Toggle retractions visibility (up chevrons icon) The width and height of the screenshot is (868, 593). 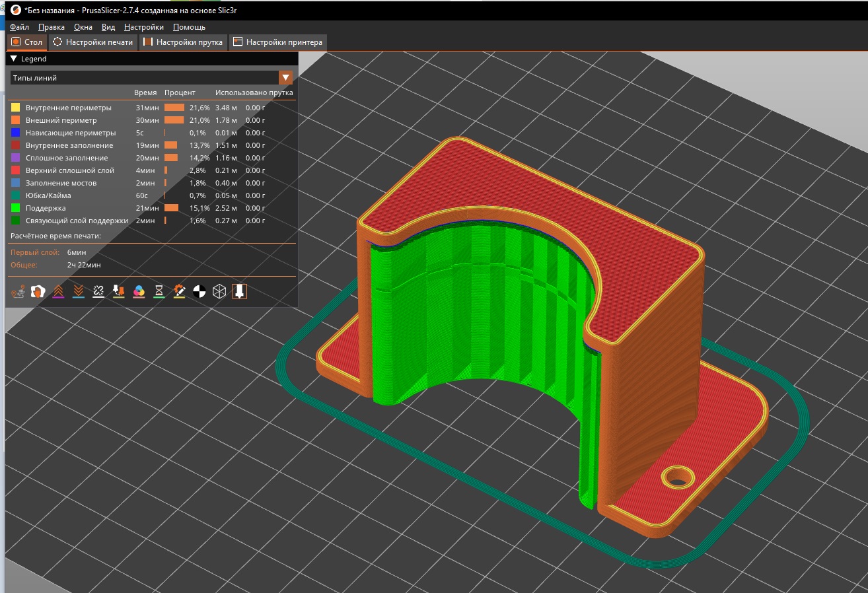(x=58, y=291)
